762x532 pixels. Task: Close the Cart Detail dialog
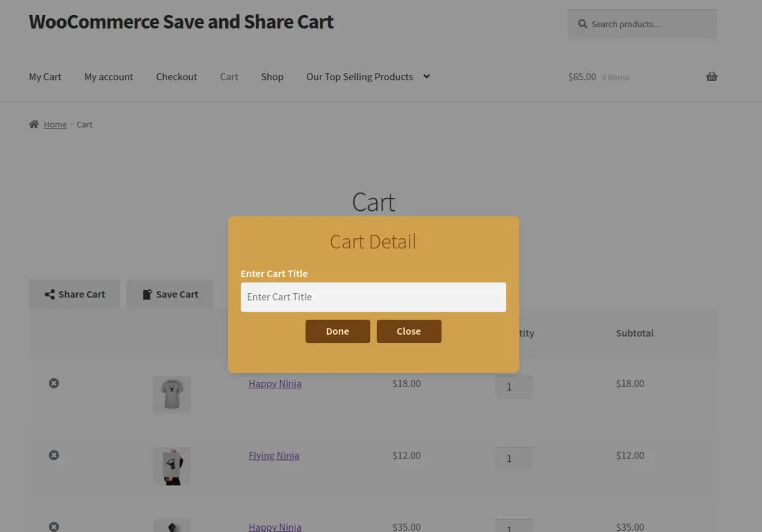(x=409, y=331)
